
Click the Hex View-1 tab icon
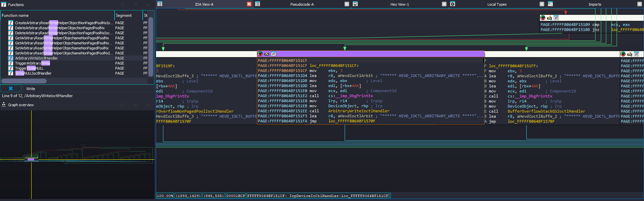355,4
